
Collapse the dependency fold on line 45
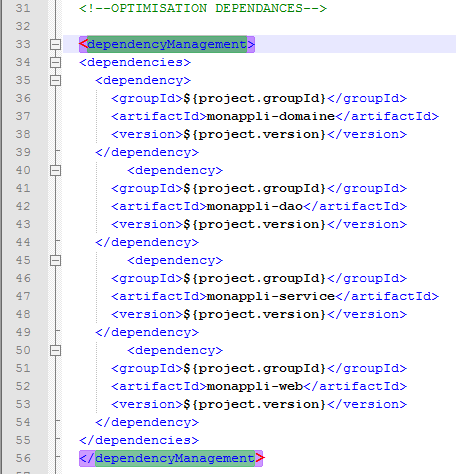click(x=55, y=260)
